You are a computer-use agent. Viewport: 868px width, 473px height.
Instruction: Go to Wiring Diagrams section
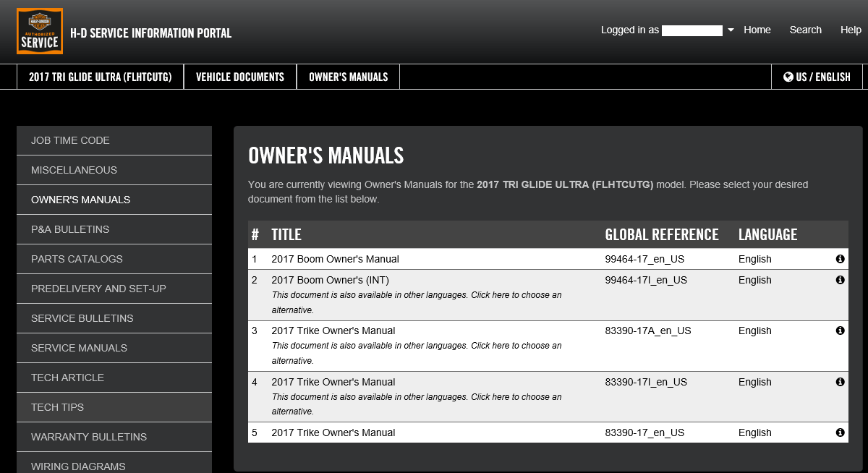[78, 466]
